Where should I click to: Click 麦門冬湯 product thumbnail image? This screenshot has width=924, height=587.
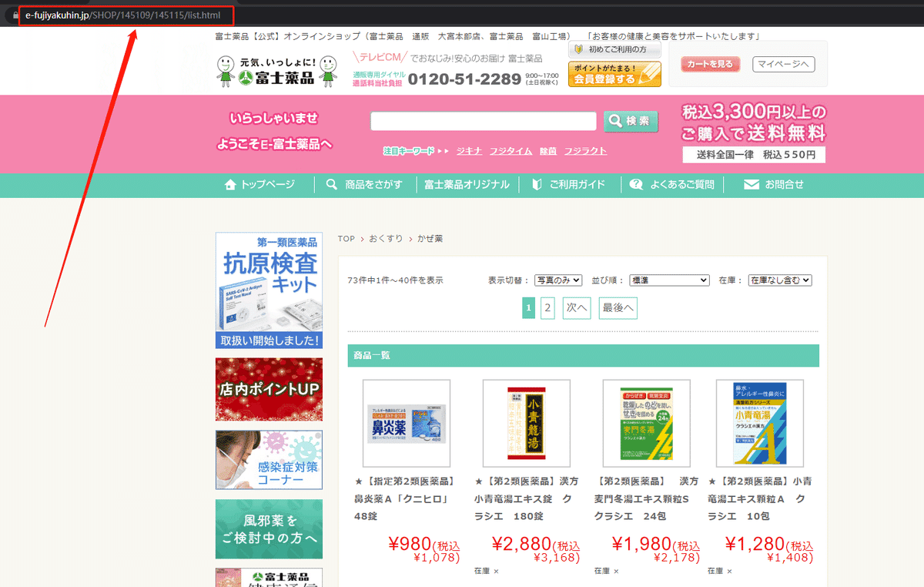pyautogui.click(x=646, y=423)
